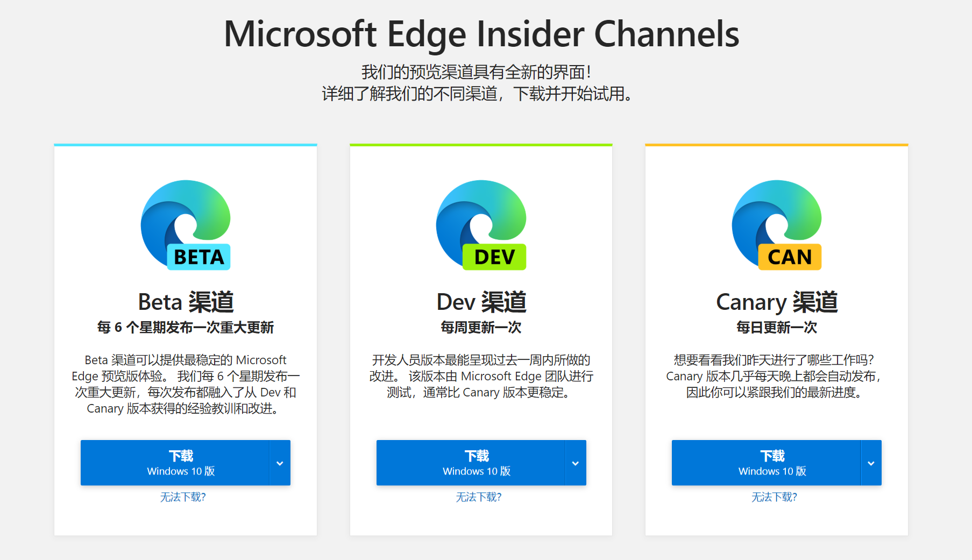Click the Edge Dev logo icon
Image resolution: width=972 pixels, height=560 pixels.
coord(481,225)
